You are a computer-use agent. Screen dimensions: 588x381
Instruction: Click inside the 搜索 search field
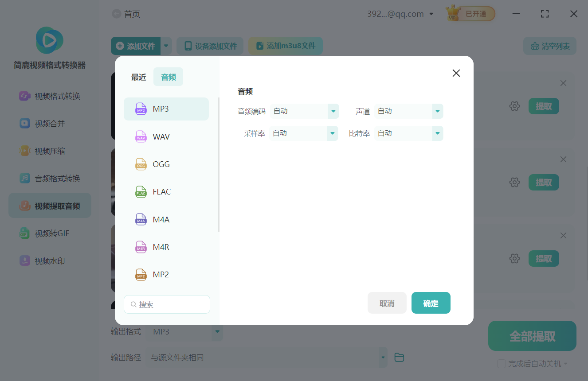[x=167, y=304]
